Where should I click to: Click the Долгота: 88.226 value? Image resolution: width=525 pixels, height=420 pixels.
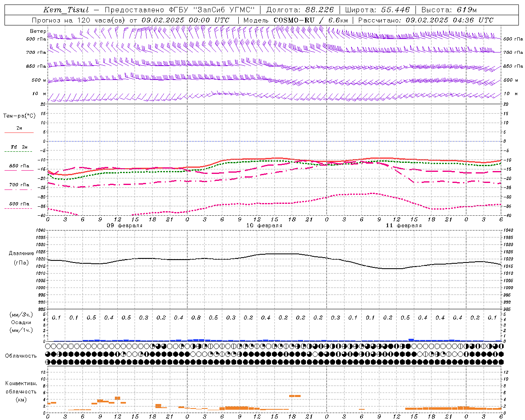coord(300,10)
